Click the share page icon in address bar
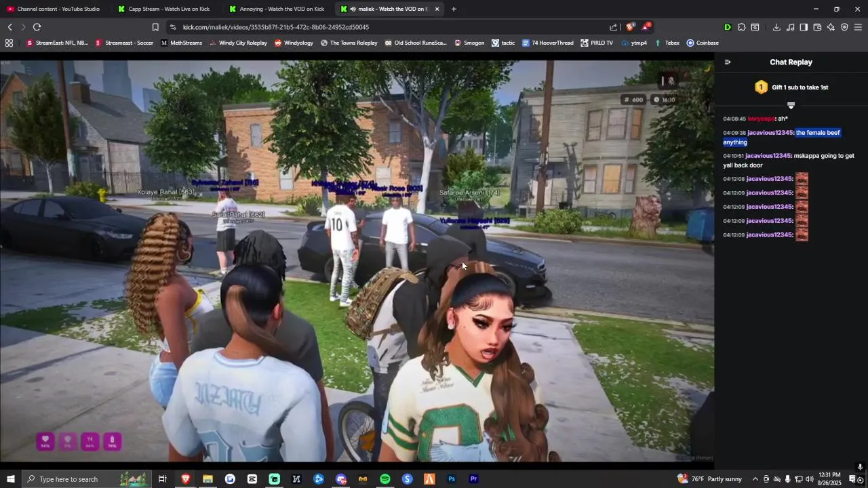Screen dimensions: 868x488 pyautogui.click(x=614, y=27)
